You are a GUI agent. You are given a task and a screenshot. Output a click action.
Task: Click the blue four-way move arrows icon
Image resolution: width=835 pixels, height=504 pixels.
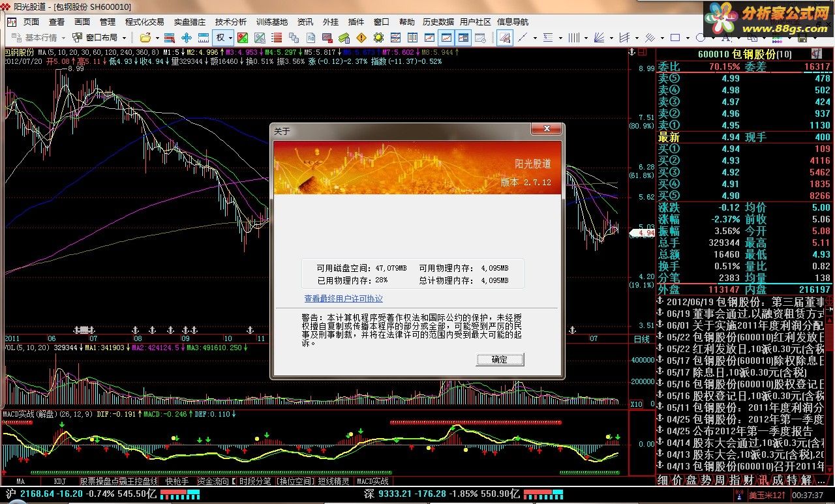pyautogui.click(x=187, y=38)
